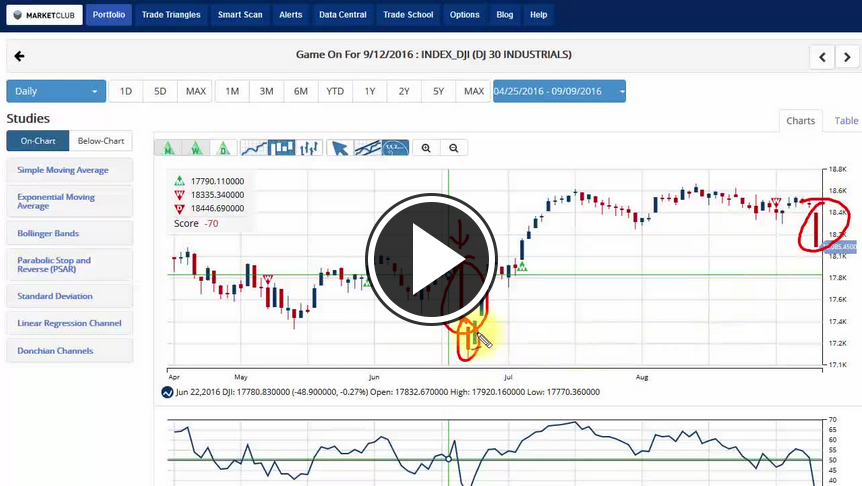
Task: Switch to the Below-Chart tab
Action: click(x=101, y=141)
